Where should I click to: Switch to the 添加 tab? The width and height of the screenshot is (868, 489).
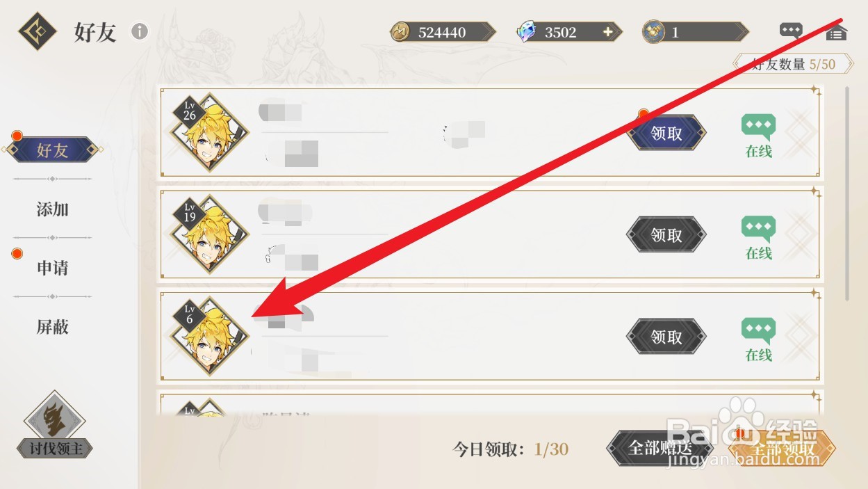click(53, 209)
